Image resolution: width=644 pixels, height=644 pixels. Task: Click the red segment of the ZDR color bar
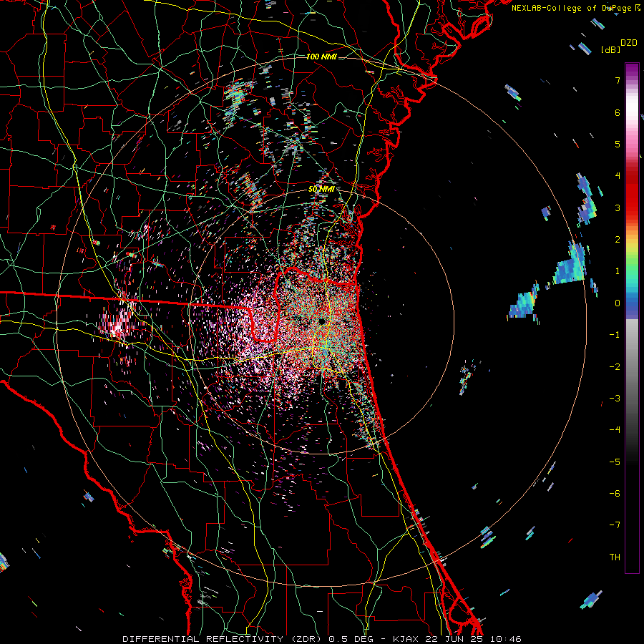[632, 193]
